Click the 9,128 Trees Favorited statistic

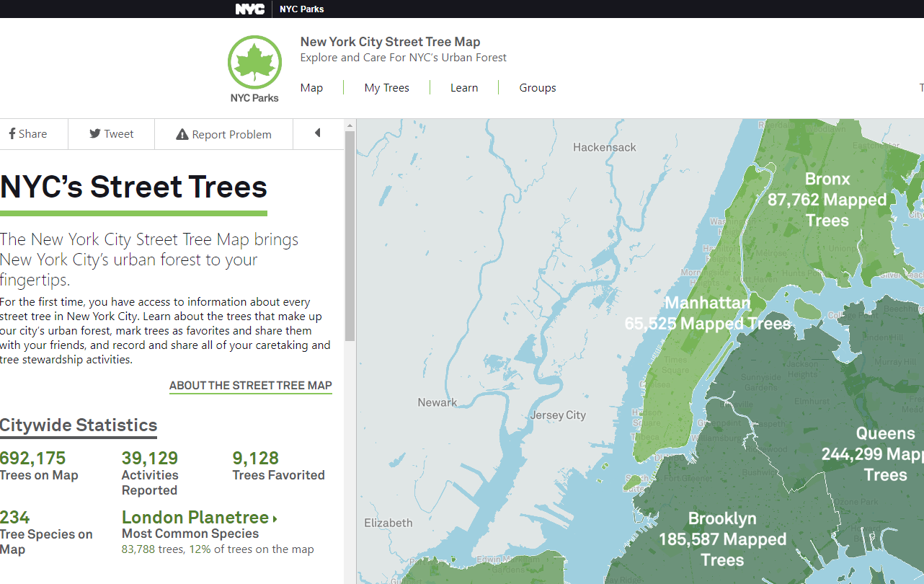pyautogui.click(x=278, y=466)
